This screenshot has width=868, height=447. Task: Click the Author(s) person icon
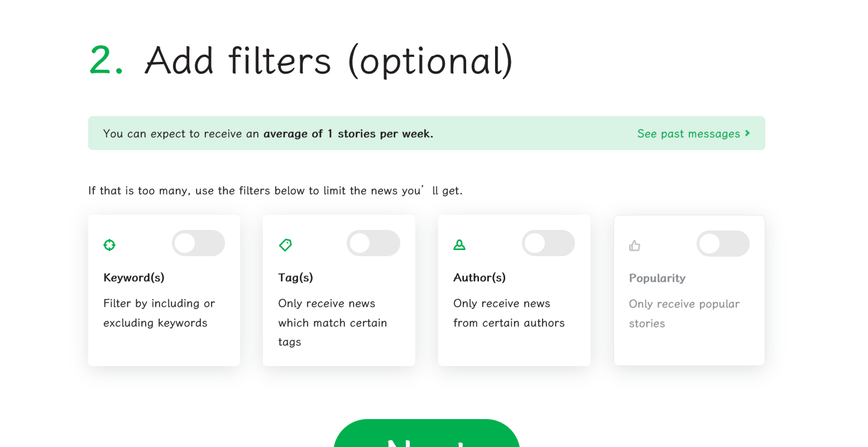pyautogui.click(x=459, y=245)
